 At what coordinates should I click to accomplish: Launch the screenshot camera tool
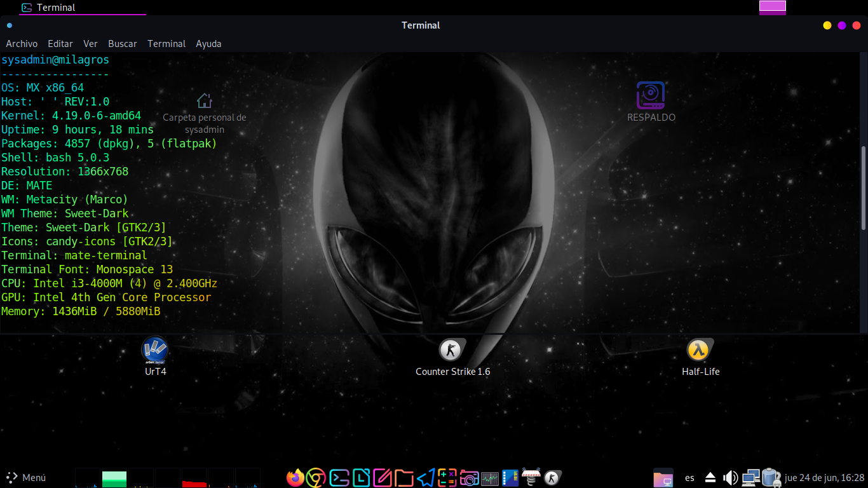click(x=469, y=478)
